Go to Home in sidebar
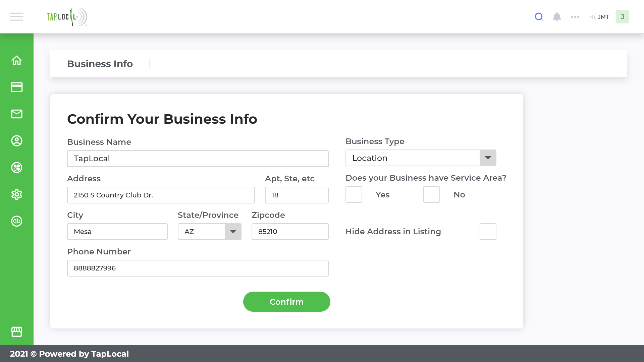 tap(17, 60)
